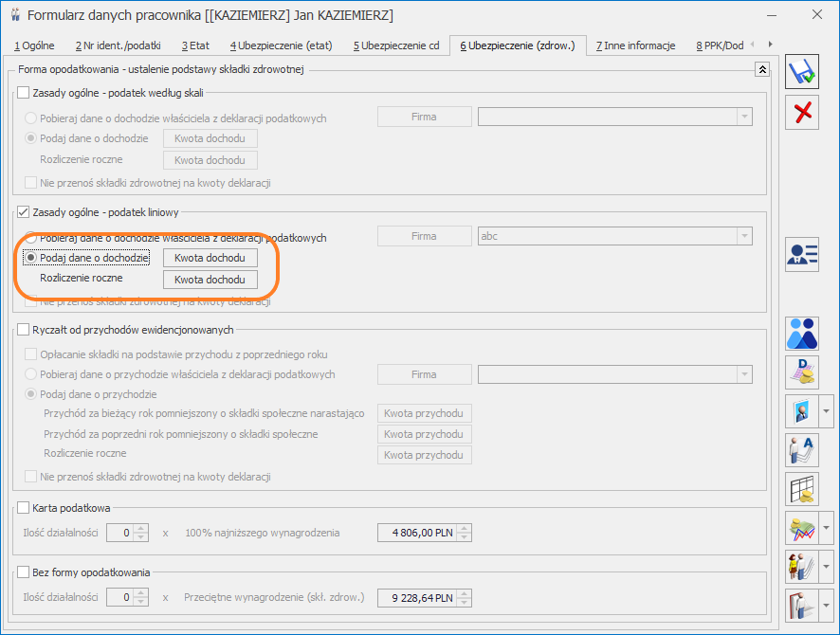Collapse the 'Forma opodatkowania' section with double chevron

pos(760,69)
